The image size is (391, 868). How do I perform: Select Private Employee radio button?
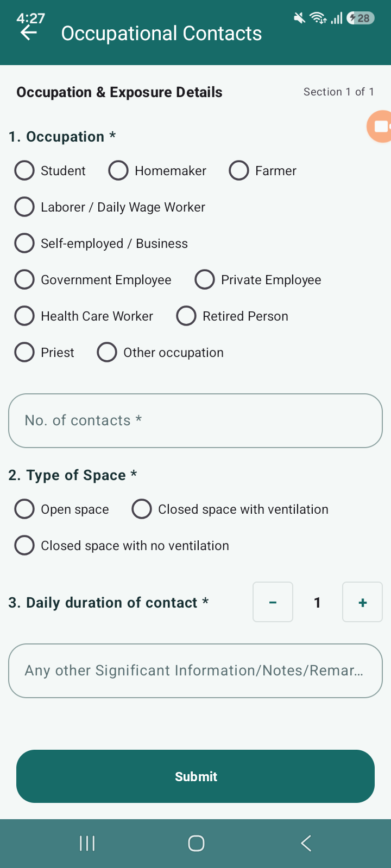[258, 279]
